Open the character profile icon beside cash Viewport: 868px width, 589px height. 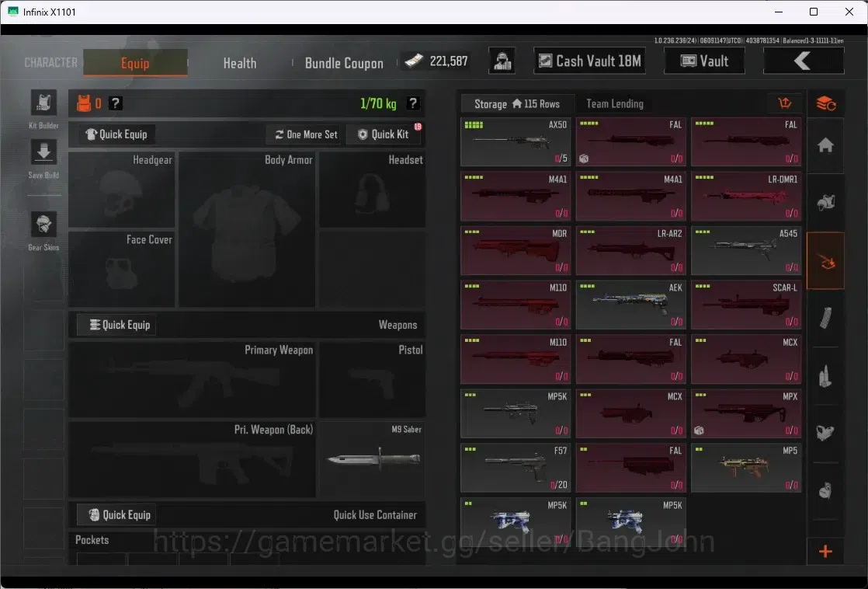[x=502, y=61]
